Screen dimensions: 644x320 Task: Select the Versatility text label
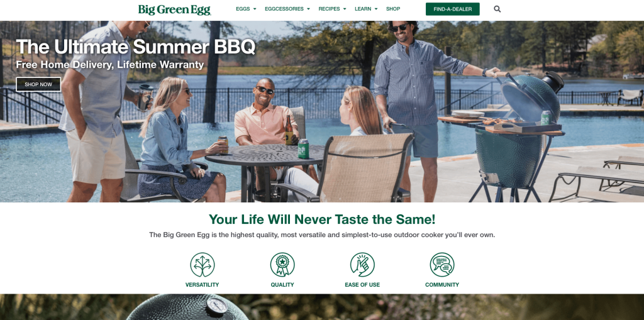(202, 285)
